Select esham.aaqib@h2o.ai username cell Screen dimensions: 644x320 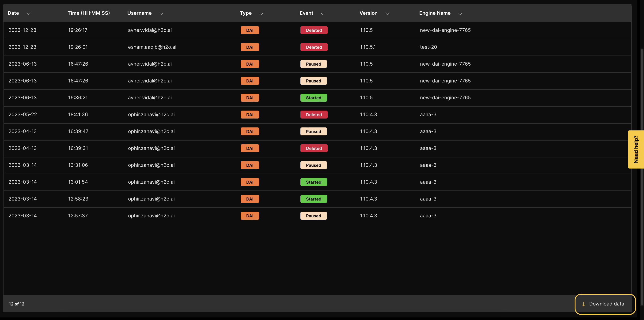tap(152, 47)
